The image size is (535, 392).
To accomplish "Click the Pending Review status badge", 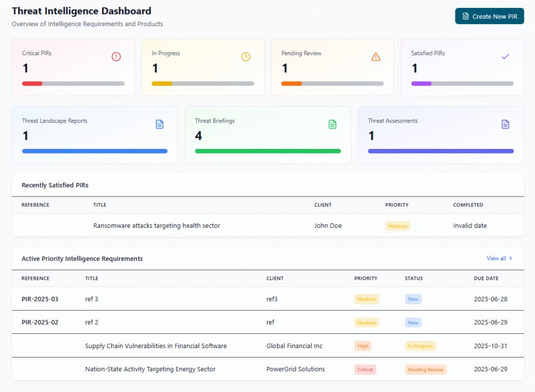I will [x=425, y=370].
